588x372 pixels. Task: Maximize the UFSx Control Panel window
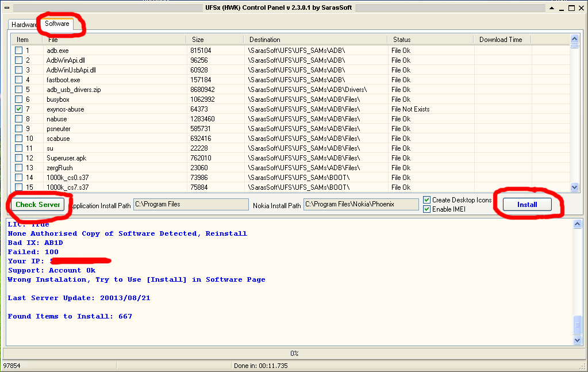click(571, 8)
